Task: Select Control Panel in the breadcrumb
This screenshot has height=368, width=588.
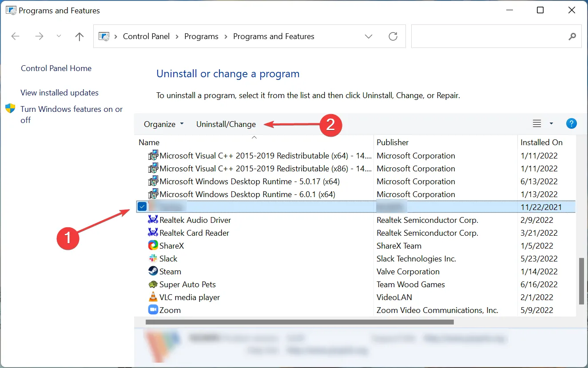Action: click(x=146, y=36)
